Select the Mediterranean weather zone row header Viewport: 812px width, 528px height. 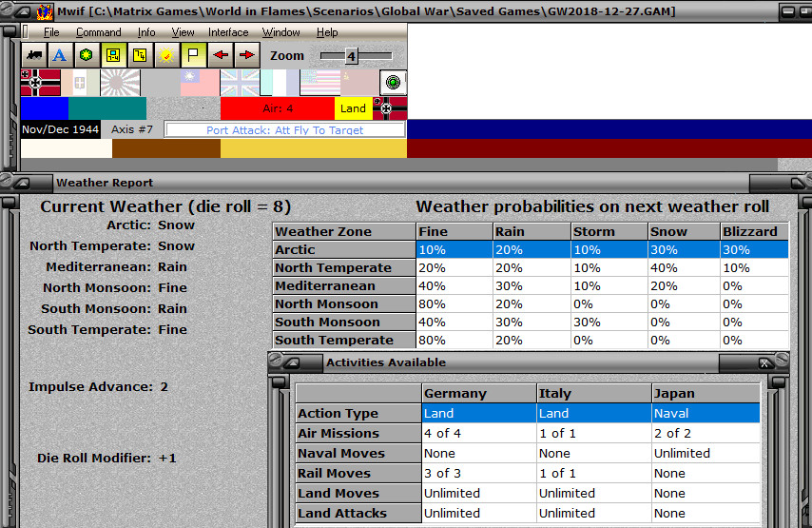344,286
